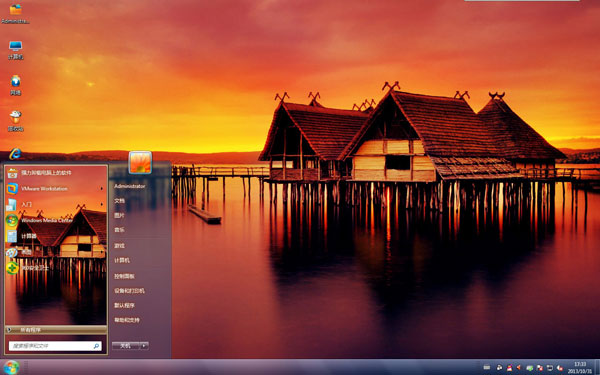This screenshot has height=375, width=600.
Task: Open the Internet Explorer desktop icon
Action: (x=15, y=154)
